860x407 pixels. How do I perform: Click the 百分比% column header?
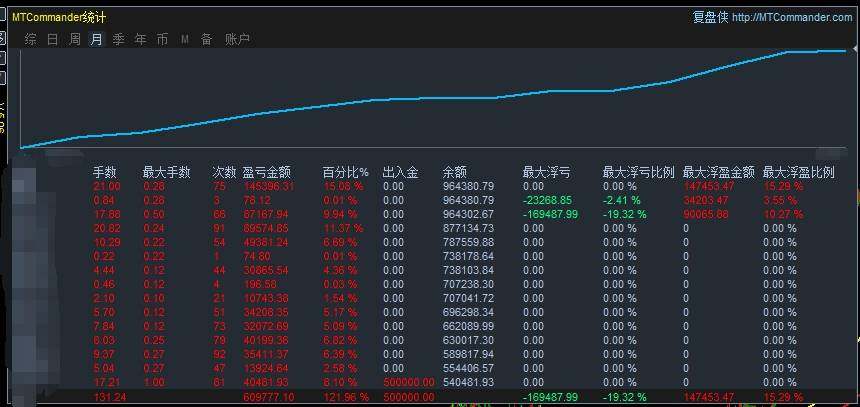click(345, 172)
